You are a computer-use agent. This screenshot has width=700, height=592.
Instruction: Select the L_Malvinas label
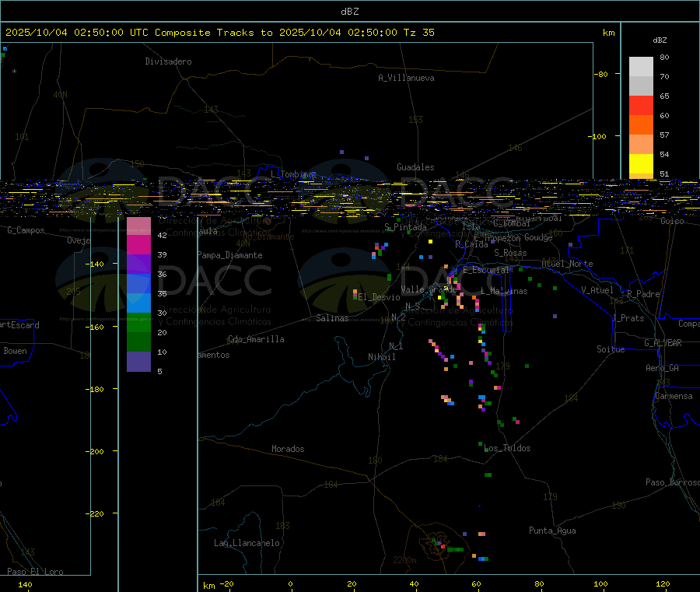click(x=504, y=291)
